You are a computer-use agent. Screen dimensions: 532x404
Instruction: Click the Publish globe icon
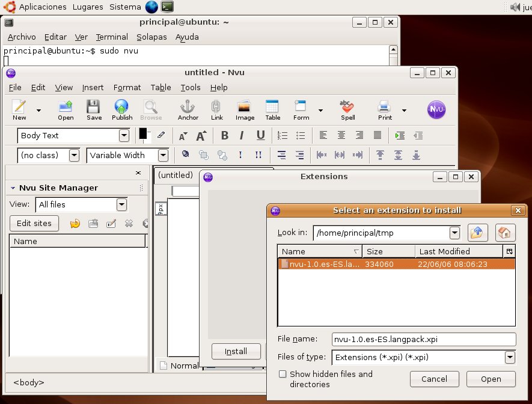coord(122,109)
